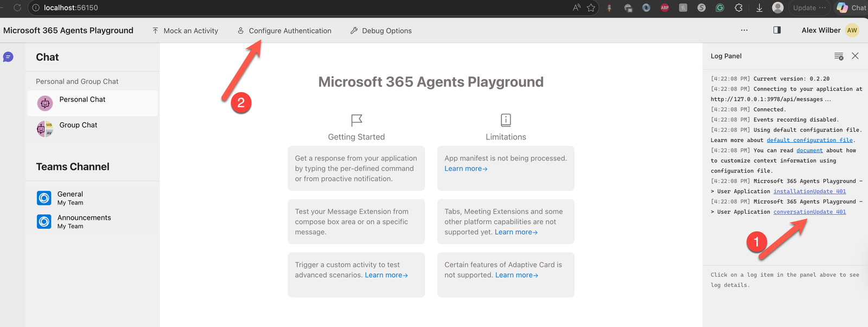Click the favorites star icon
This screenshot has height=327, width=868.
coord(591,8)
